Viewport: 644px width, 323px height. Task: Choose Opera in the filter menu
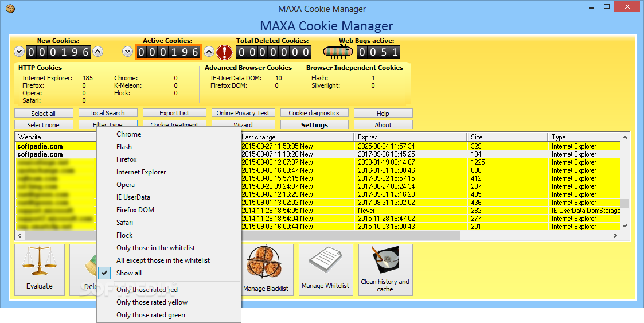[x=169, y=185]
